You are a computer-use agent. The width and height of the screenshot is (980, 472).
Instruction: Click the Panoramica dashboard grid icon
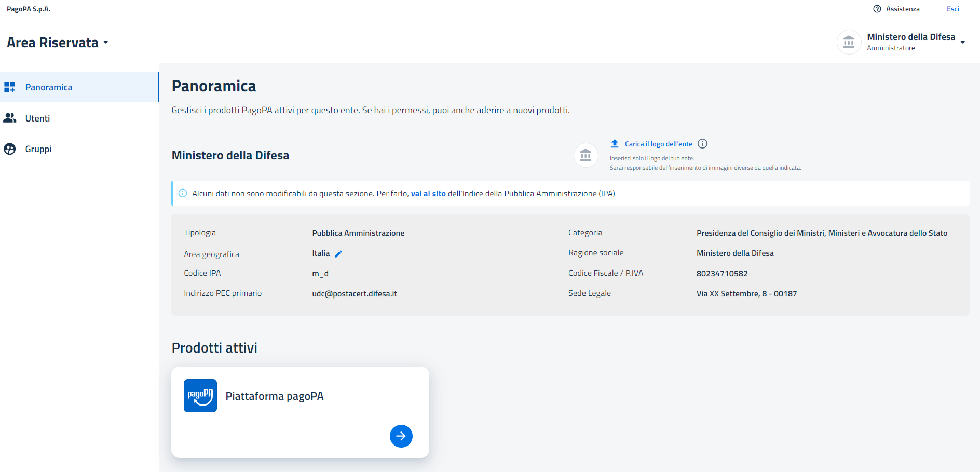10,87
